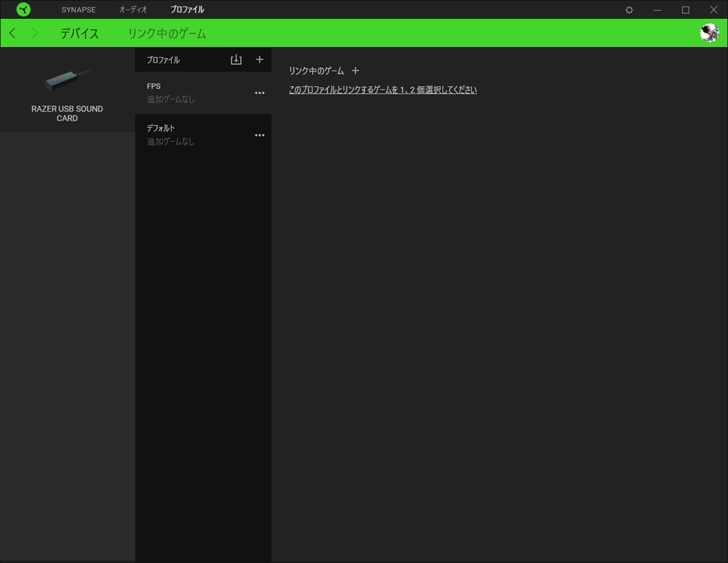Screen dimensions: 728x563
Task: Click the RAZER USB SOUND CARD label
Action: (x=67, y=113)
